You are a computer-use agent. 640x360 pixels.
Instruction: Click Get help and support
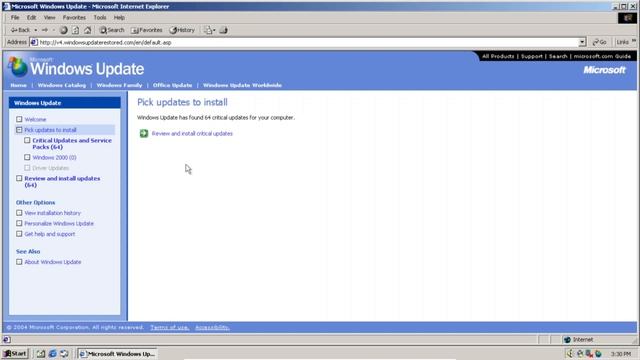pos(49,234)
